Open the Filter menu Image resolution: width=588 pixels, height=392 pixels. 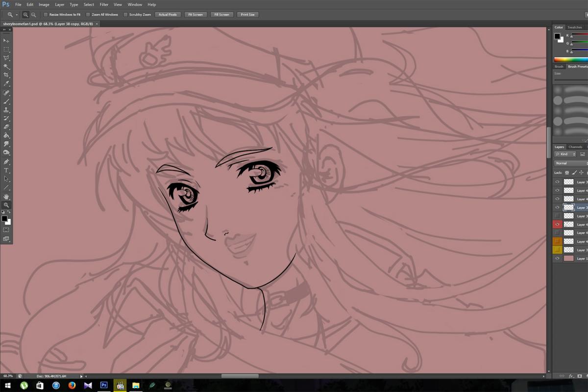click(x=104, y=4)
